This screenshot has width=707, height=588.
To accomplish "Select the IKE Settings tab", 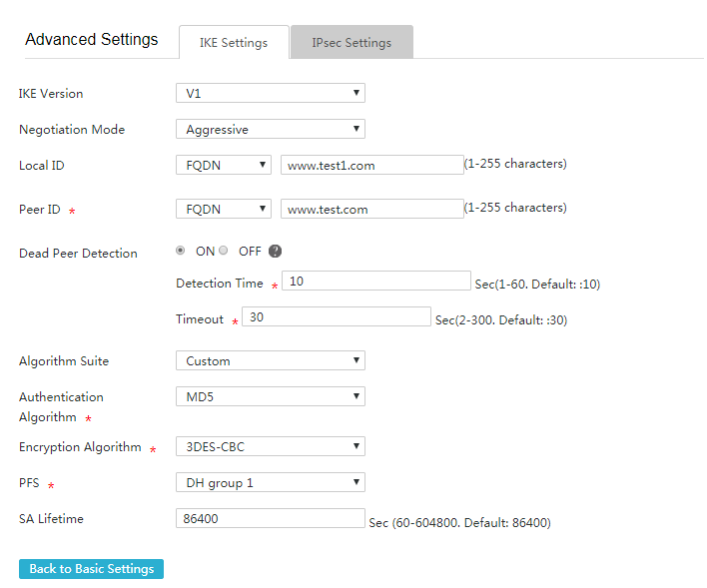I will [234, 42].
